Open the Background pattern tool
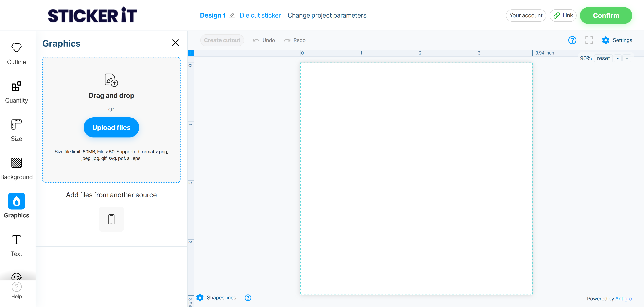 point(17,168)
